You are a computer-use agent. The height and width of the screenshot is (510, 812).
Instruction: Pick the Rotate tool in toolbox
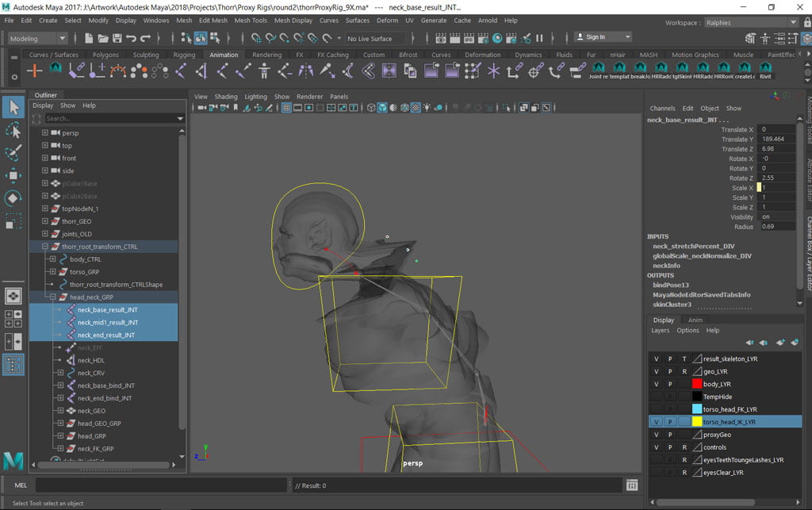(13, 198)
